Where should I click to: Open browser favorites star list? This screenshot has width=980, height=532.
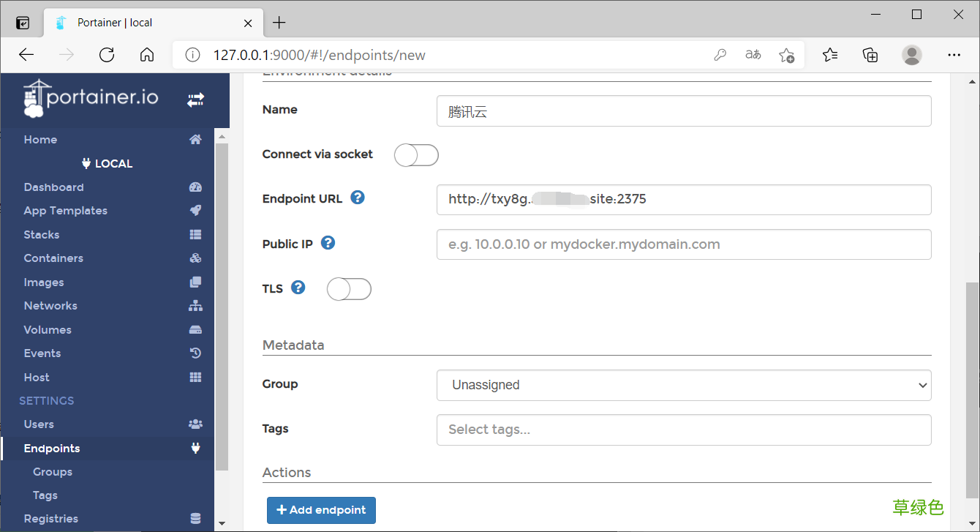[829, 55]
